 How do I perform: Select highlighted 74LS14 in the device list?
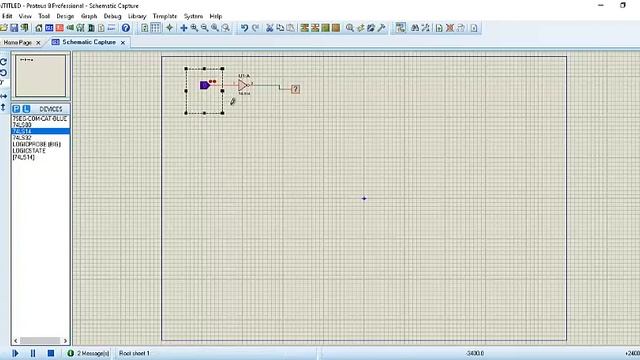(x=40, y=131)
